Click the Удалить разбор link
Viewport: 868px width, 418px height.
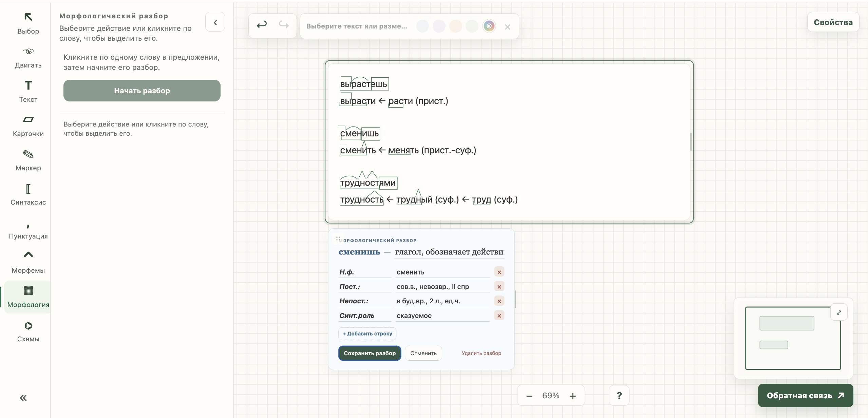[x=481, y=353]
